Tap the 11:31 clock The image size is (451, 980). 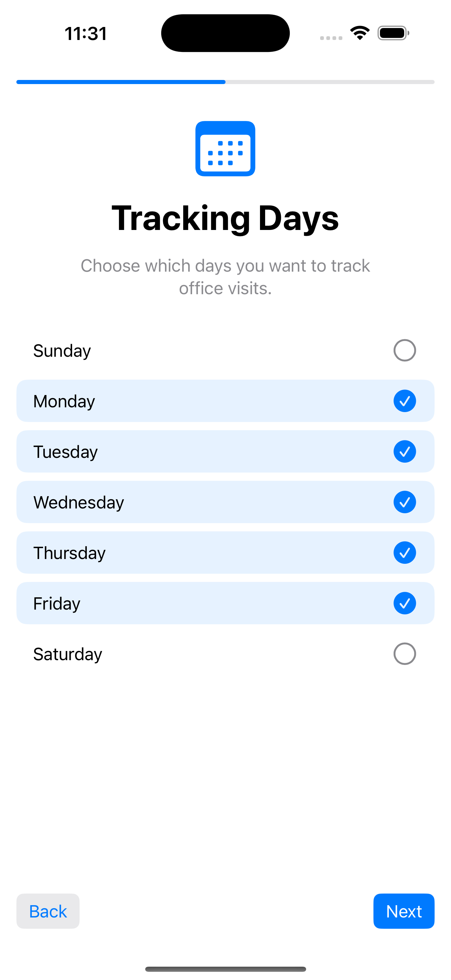pyautogui.click(x=85, y=33)
